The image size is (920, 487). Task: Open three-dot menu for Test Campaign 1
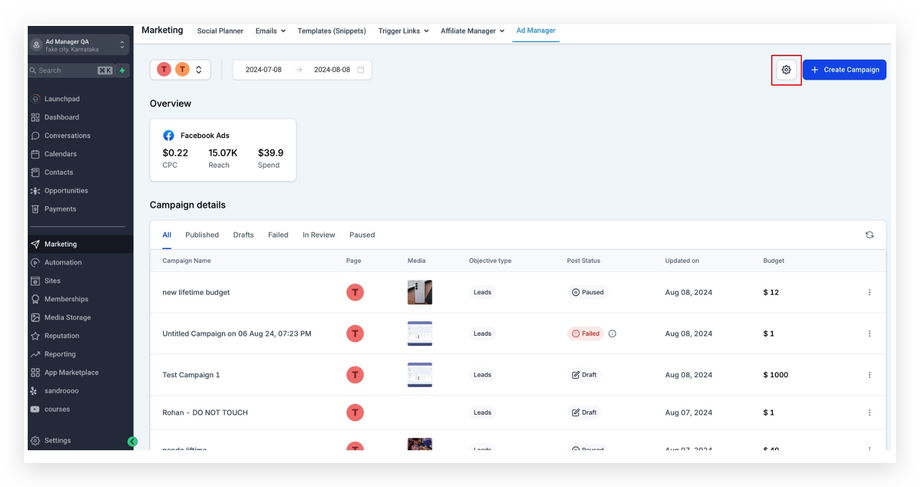[870, 375]
